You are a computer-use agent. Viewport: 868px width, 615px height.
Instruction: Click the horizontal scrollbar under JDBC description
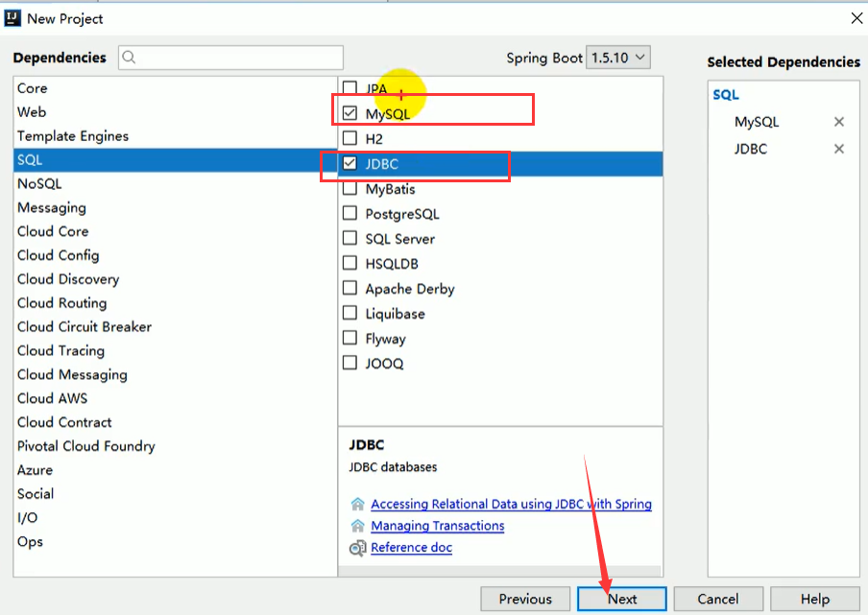click(499, 571)
